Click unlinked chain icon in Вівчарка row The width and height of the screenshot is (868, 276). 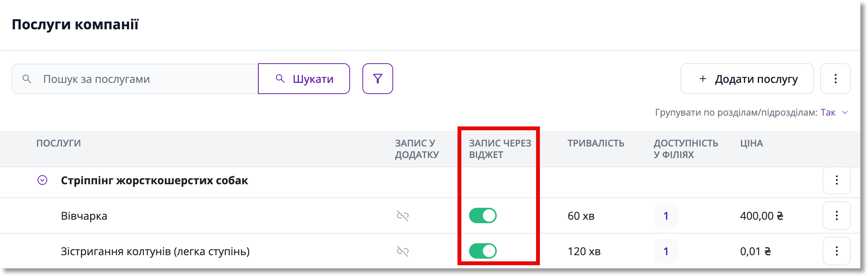coord(403,215)
